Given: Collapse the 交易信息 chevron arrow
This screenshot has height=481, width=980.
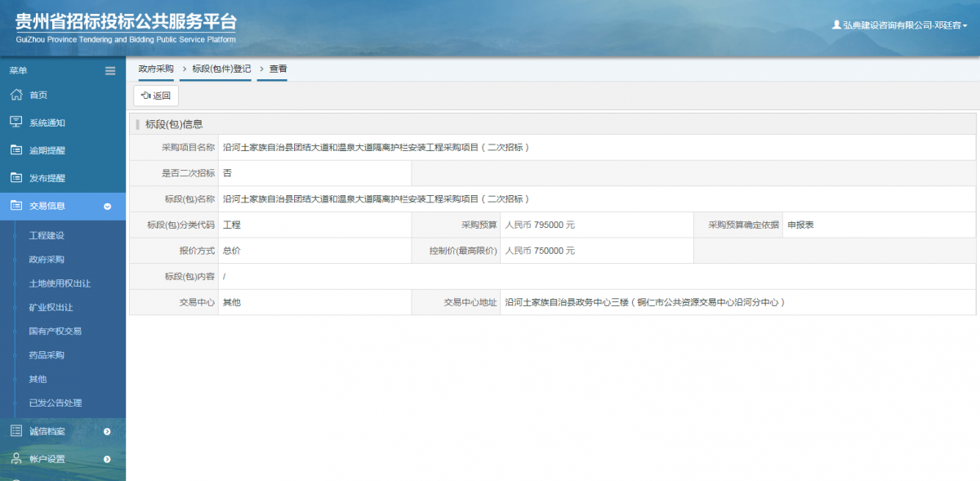Looking at the screenshot, I should [107, 207].
